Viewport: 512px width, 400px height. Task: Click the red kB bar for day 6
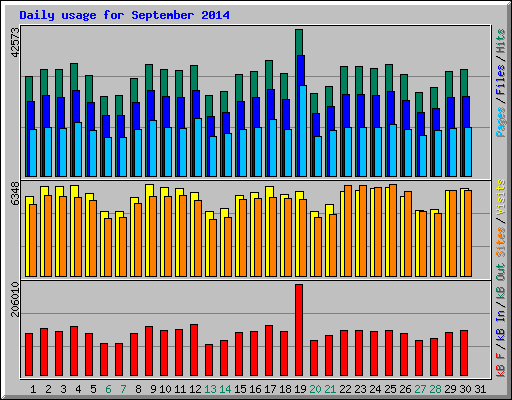104,360
